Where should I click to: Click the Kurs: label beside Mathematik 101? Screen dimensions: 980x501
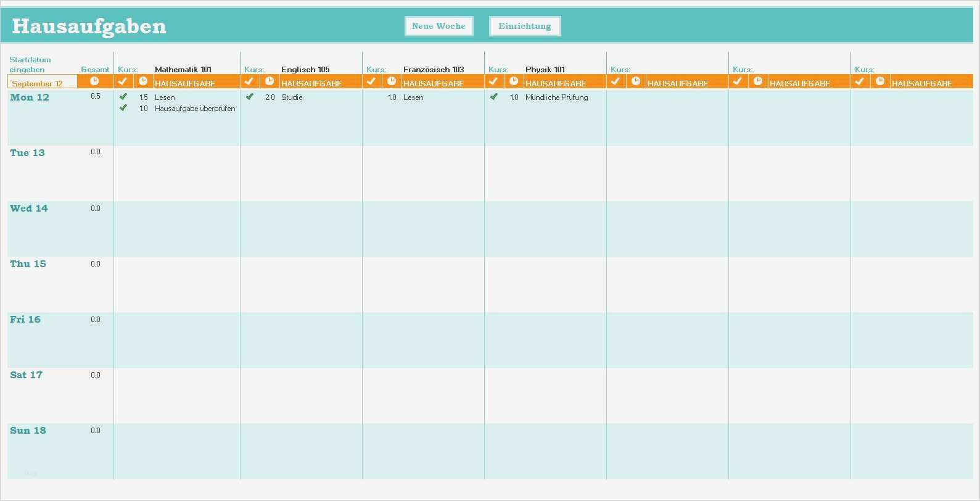pos(128,70)
